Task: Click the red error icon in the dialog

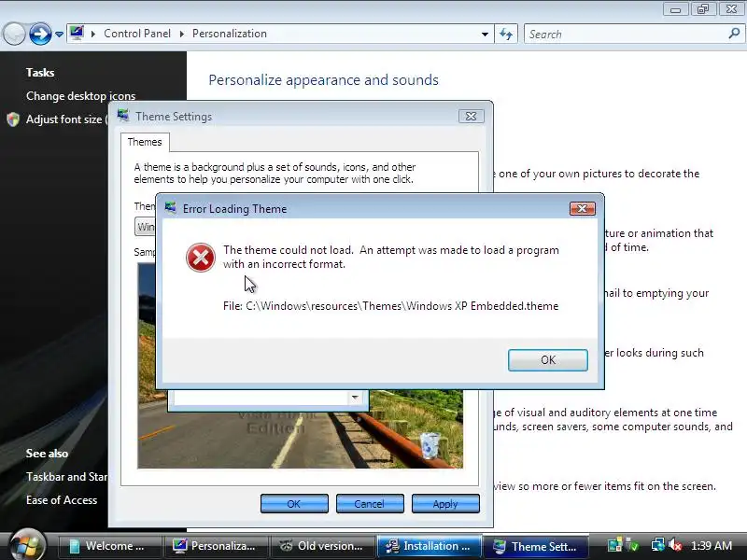Action: pos(201,258)
